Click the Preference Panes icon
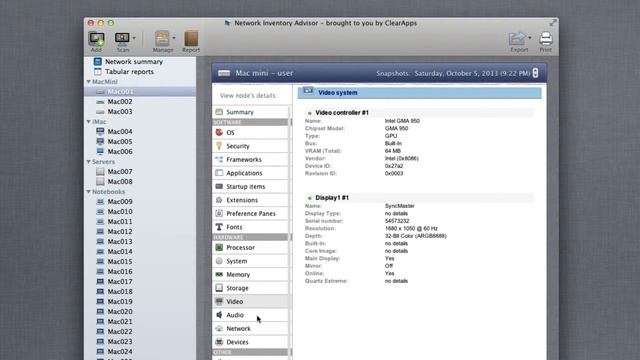Screen dimensions: 640x360 [x=219, y=213]
